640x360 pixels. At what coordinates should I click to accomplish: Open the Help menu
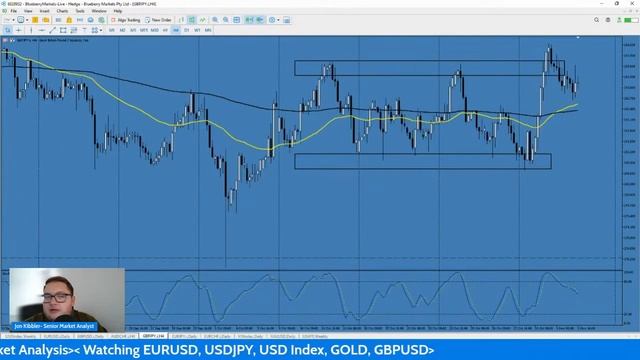pos(118,11)
